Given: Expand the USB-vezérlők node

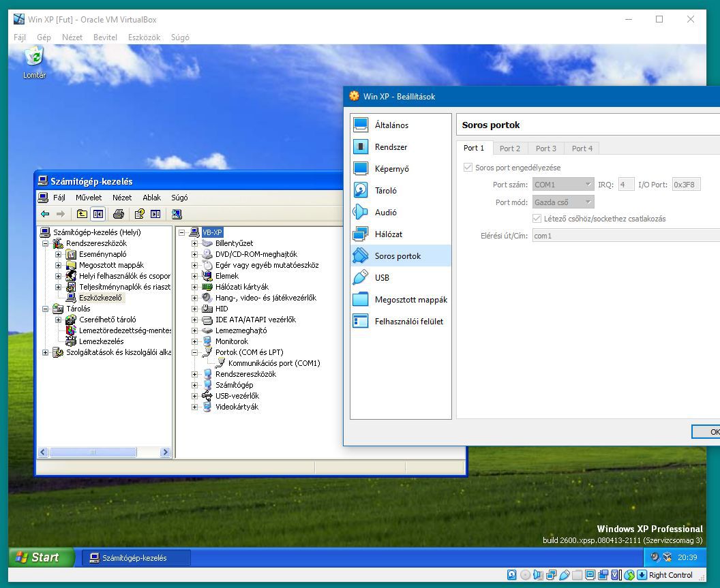Looking at the screenshot, I should coord(195,396).
